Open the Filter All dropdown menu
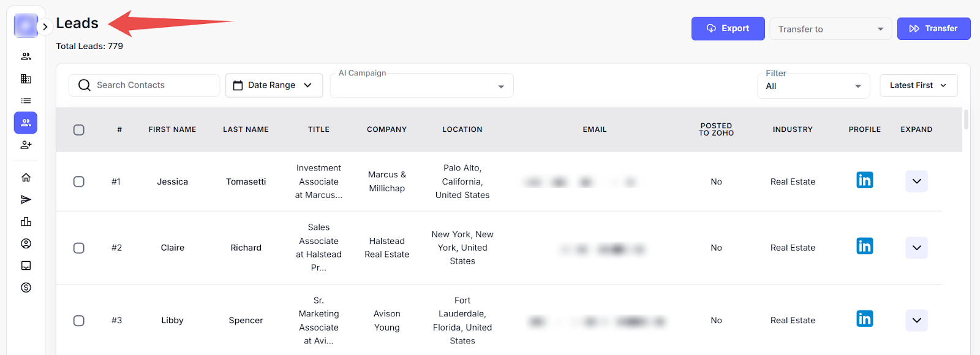The width and height of the screenshot is (980, 355). pos(813,86)
